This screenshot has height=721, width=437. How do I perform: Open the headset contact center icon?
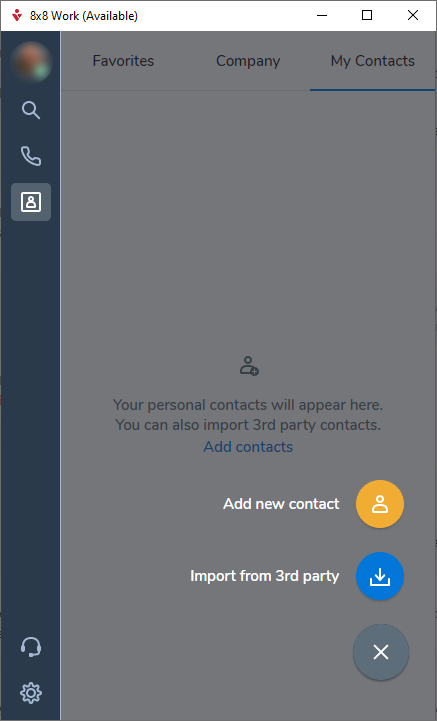point(31,647)
